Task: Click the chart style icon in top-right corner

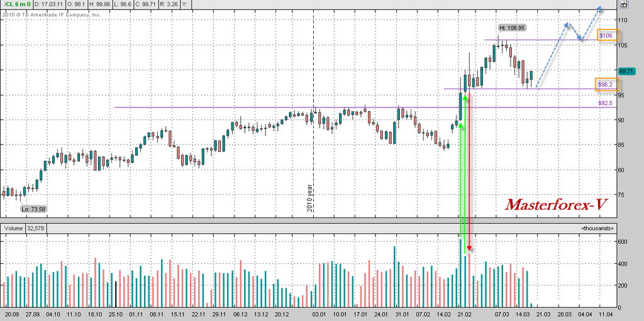Action: [x=623, y=4]
